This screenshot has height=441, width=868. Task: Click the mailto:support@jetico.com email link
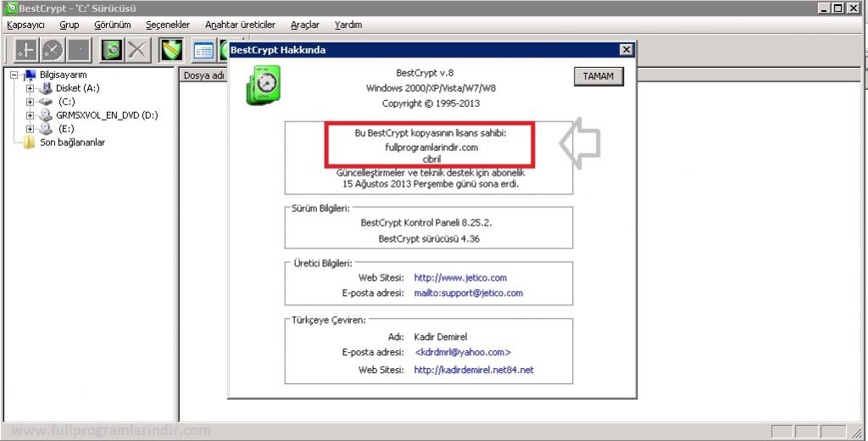(468, 293)
